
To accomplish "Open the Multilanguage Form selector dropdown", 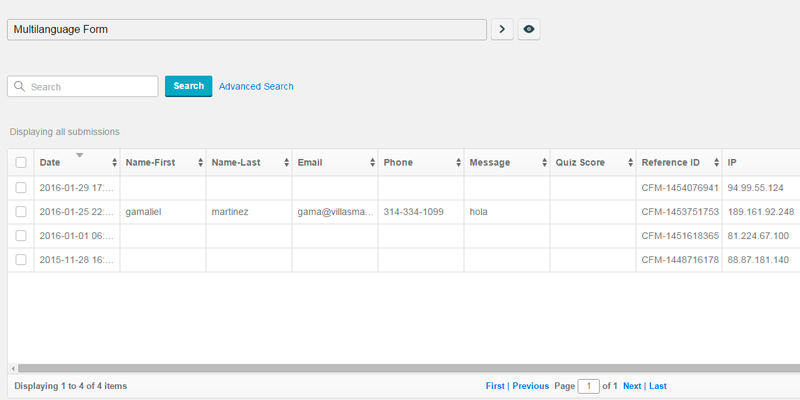I will 247,30.
